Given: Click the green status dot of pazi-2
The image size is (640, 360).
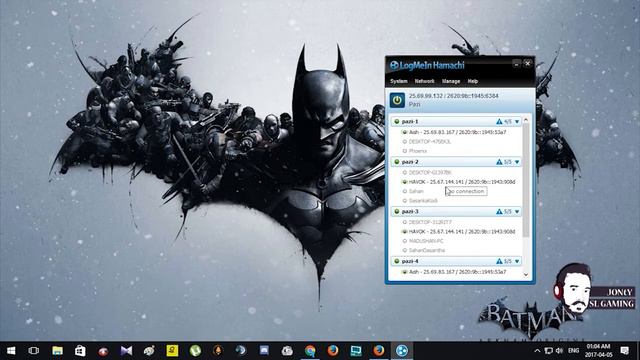Looking at the screenshot, I should point(396,162).
